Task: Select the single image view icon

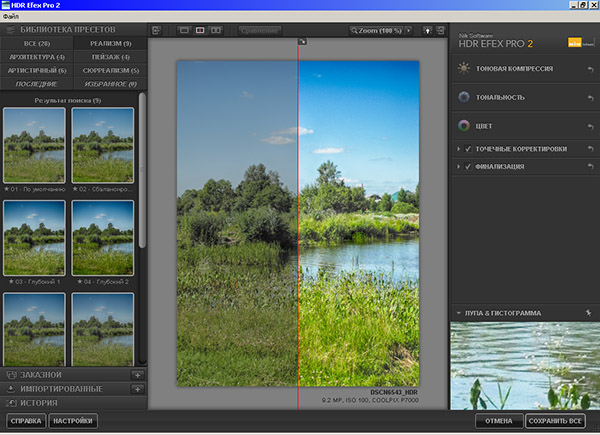Action: [x=183, y=30]
